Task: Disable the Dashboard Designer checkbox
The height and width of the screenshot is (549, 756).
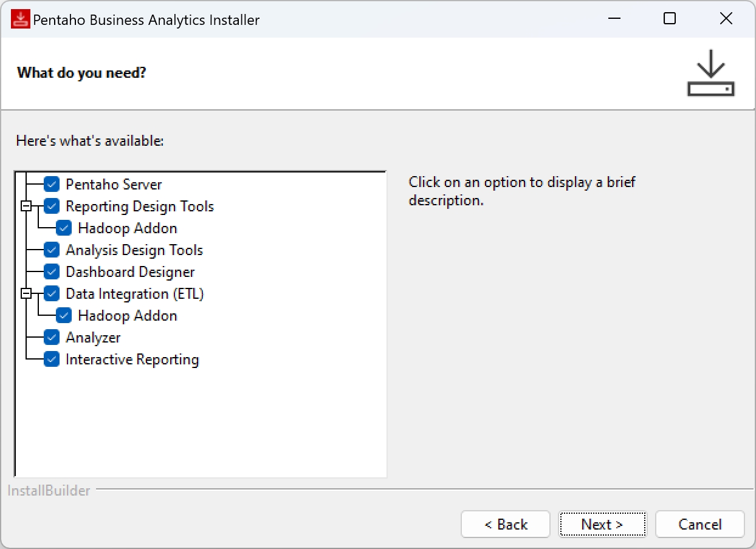Action: point(52,272)
